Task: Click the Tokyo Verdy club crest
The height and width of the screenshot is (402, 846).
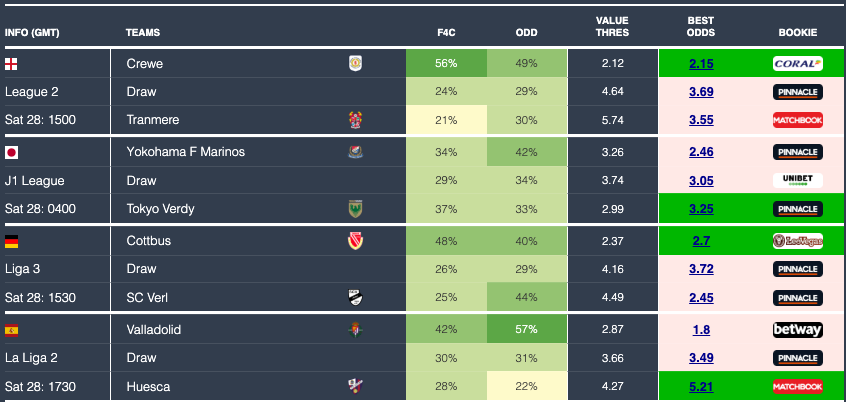Action: click(x=355, y=208)
